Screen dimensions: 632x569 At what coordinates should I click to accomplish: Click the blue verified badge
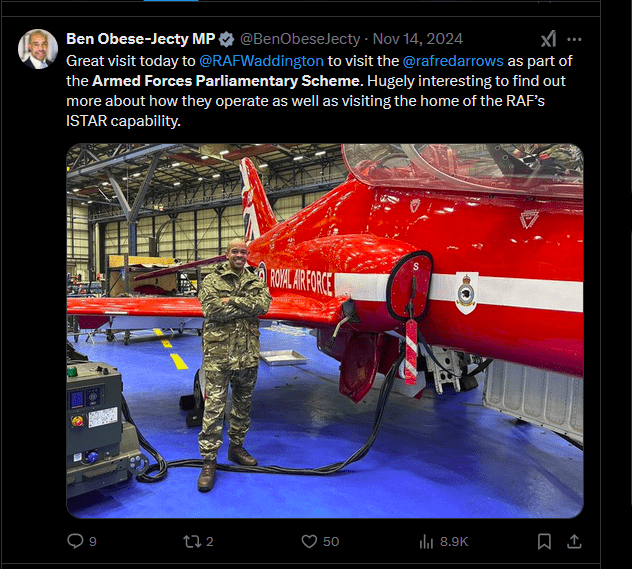coord(227,39)
